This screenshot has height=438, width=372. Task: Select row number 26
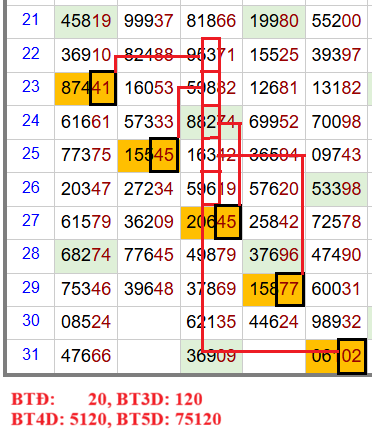tap(31, 188)
